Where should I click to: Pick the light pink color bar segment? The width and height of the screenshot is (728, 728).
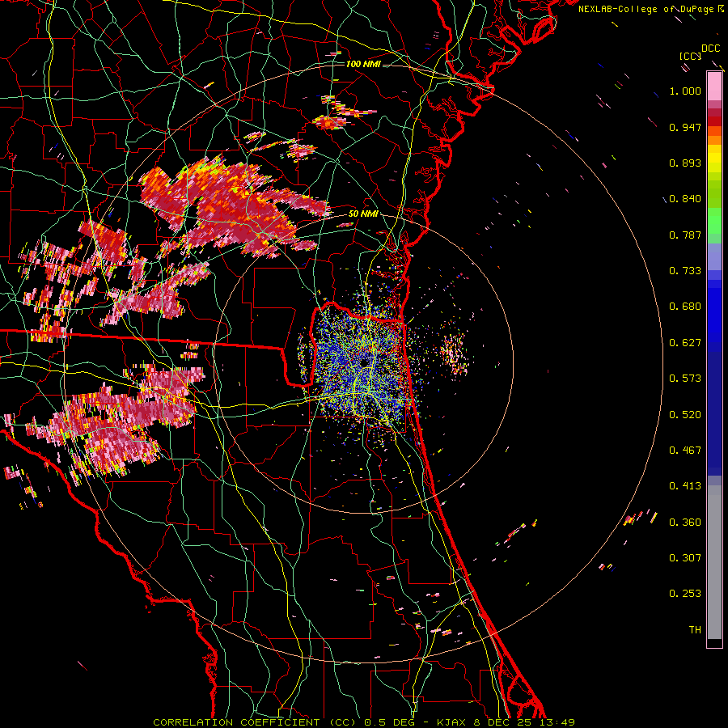[x=714, y=87]
